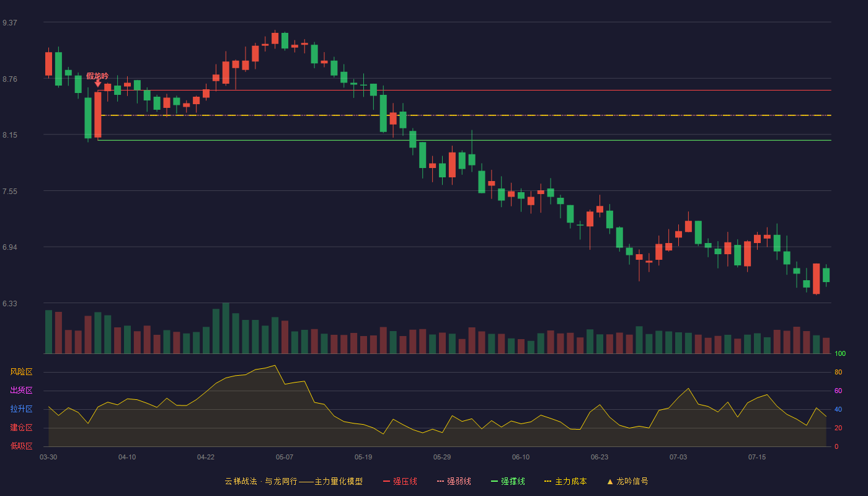Select the 出货区 zone label
The height and width of the screenshot is (496, 868).
[21, 391]
